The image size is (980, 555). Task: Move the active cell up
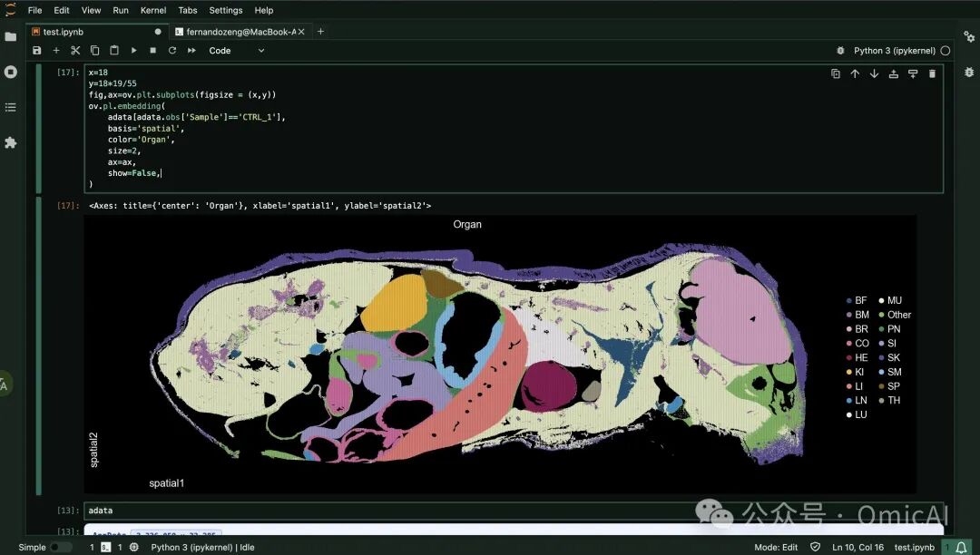(855, 73)
